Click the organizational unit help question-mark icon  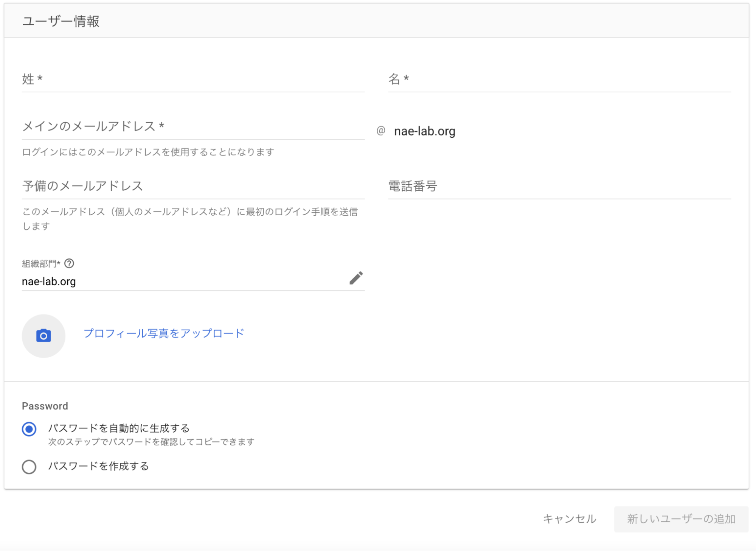(x=69, y=263)
